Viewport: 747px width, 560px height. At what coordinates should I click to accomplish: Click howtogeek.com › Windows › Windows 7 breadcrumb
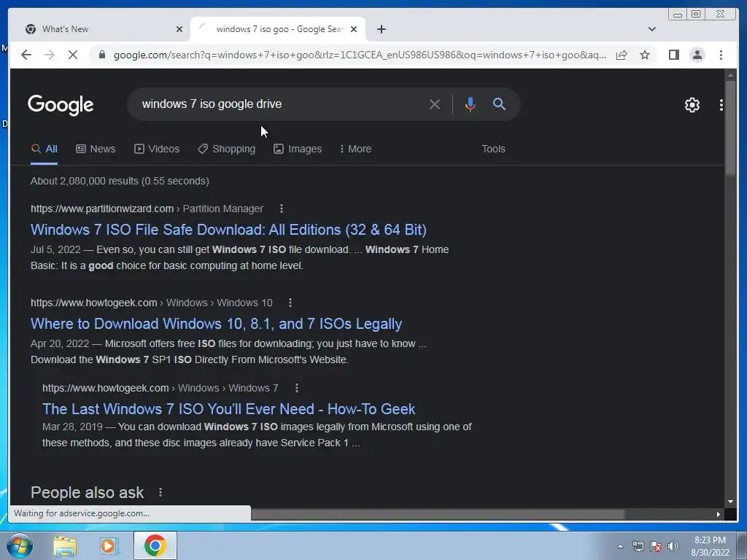(x=160, y=388)
